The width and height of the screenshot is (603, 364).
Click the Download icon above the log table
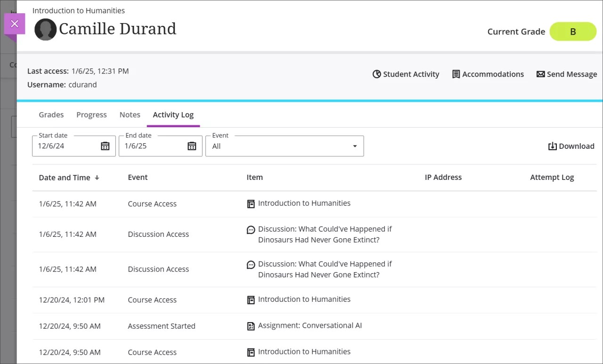(553, 146)
